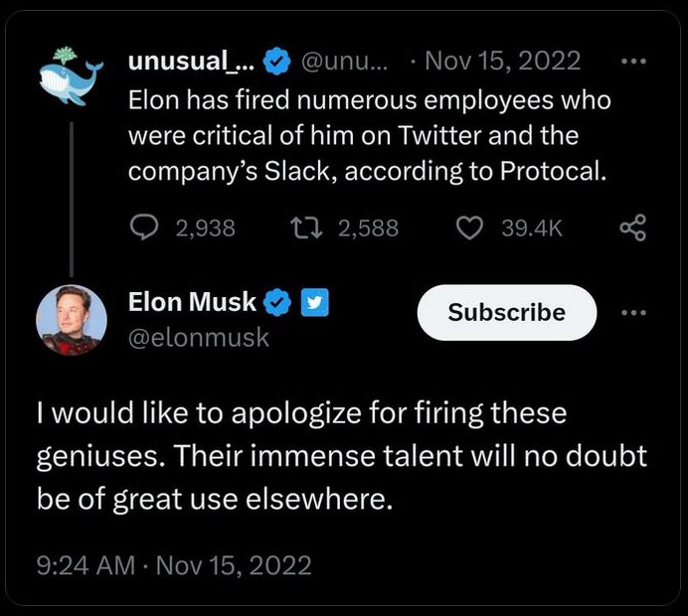Screen dimensions: 688x616
Task: Open the Elon Musk profile avatar
Action: click(72, 320)
